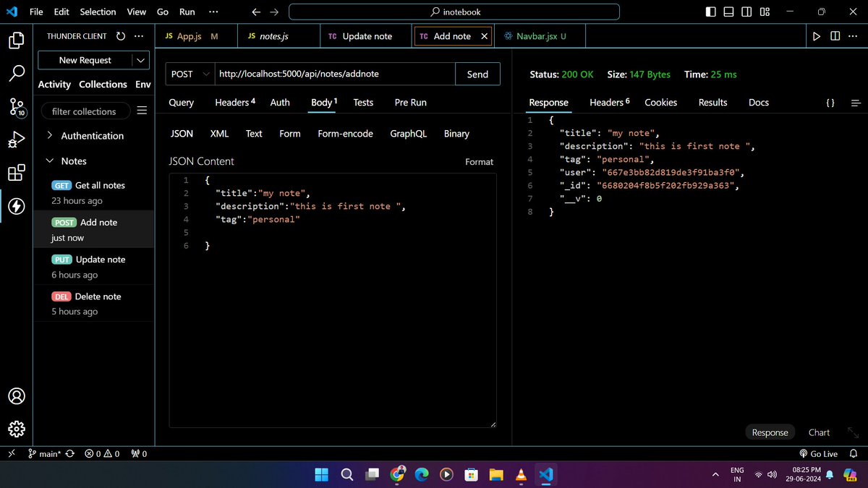This screenshot has height=488, width=868.
Task: Switch to Chart view button
Action: click(x=819, y=432)
